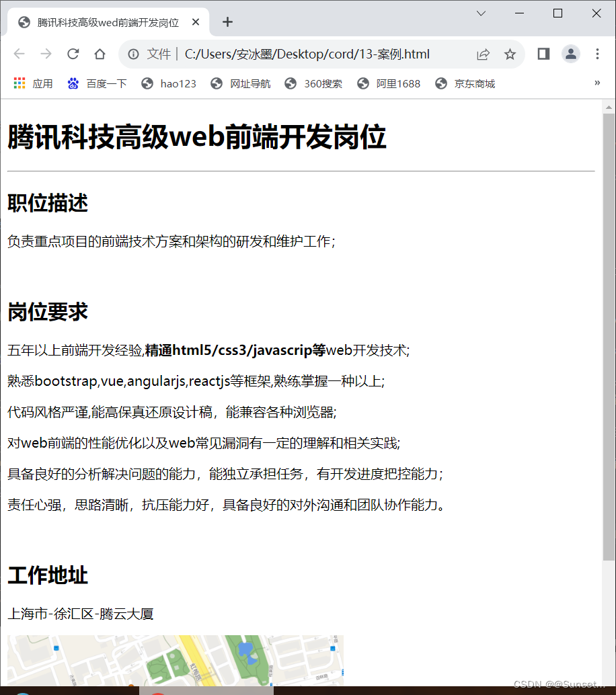Show more bookmarks with the » chevron
Screen dimensions: 616x695
click(597, 83)
